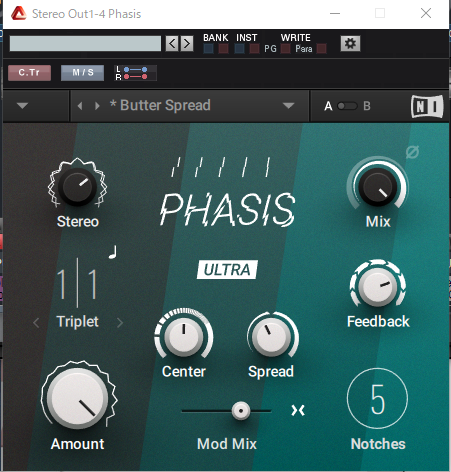
Task: Toggle the M / S mode button
Action: [82, 73]
